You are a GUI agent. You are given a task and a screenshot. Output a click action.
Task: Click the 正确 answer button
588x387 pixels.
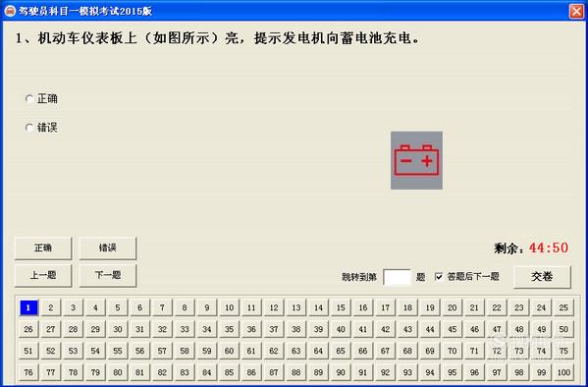(43, 248)
